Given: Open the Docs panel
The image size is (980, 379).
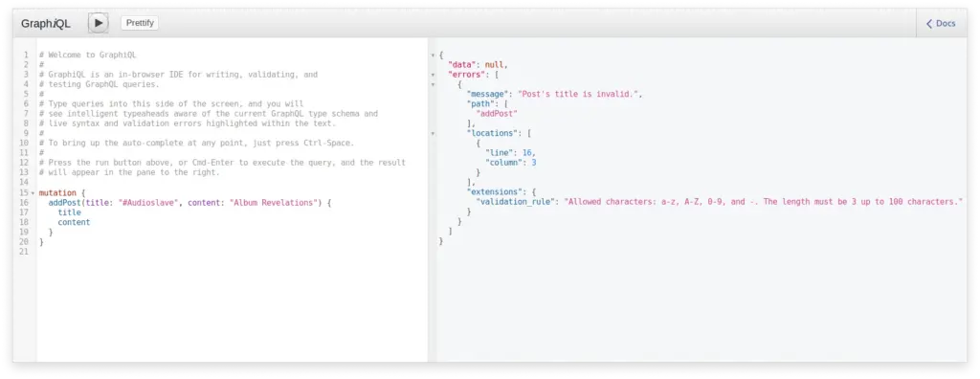Looking at the screenshot, I should (x=941, y=23).
